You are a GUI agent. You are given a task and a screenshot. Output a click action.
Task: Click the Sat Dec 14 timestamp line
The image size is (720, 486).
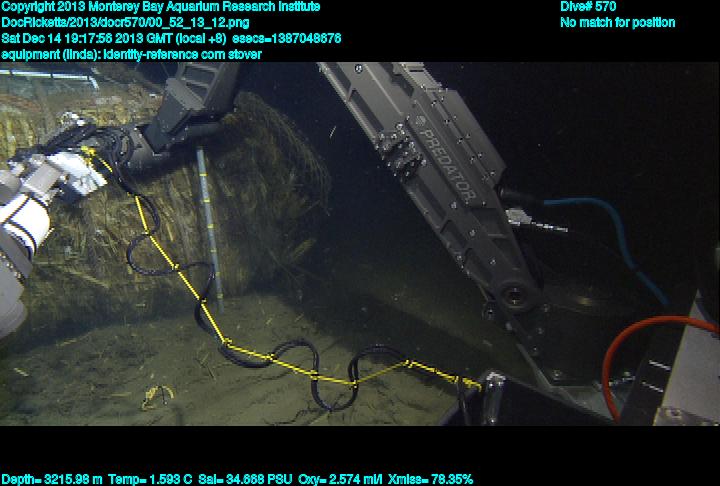coord(170,38)
